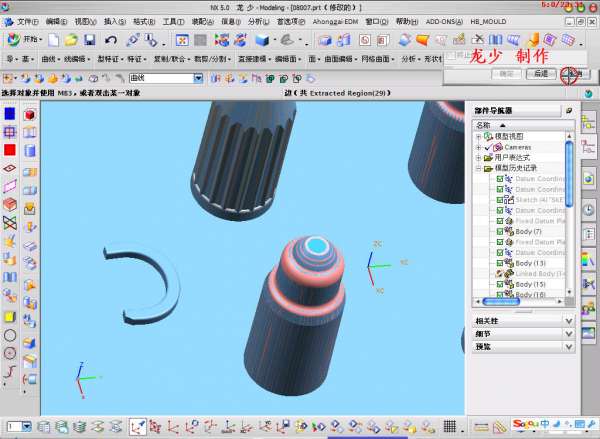Click the red cube icon in left toolbar
Screen dimensions: 600x439
(29, 115)
